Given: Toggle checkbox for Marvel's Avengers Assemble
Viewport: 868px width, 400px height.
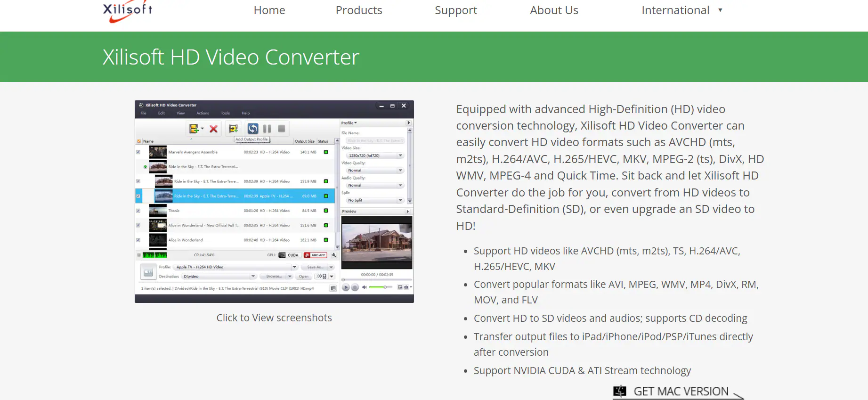Looking at the screenshot, I should coord(138,152).
